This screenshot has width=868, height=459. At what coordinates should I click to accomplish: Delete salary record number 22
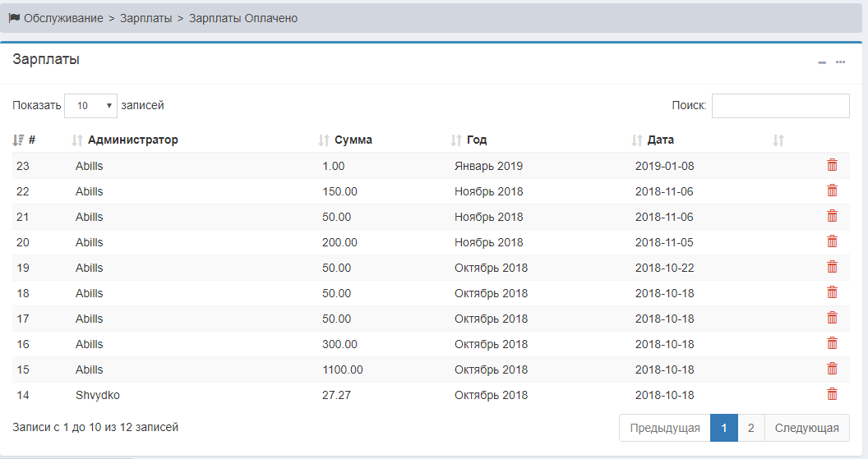pyautogui.click(x=832, y=190)
